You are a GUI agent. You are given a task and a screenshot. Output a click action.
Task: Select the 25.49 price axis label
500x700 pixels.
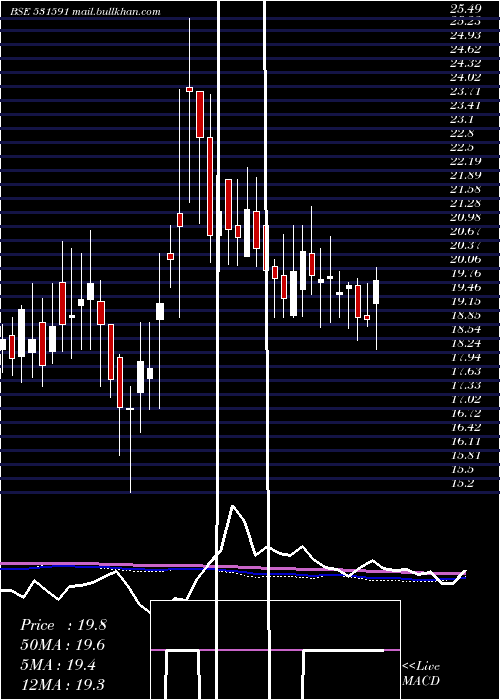point(466,8)
